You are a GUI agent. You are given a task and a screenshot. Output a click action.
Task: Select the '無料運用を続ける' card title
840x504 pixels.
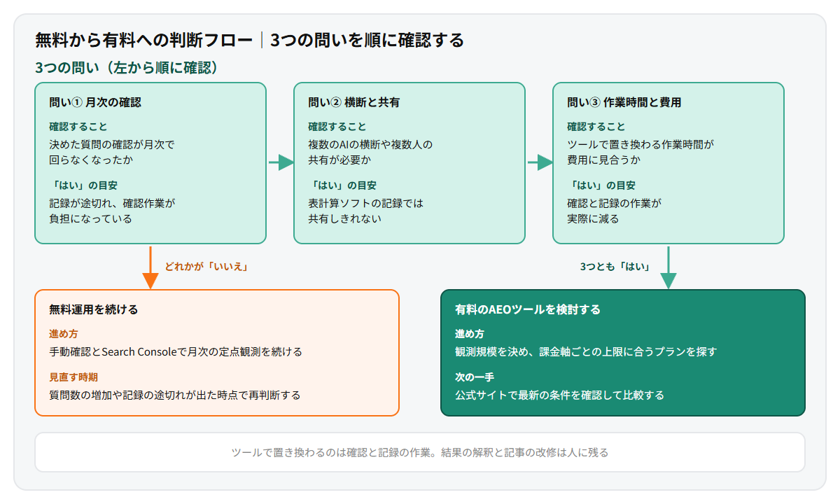click(94, 309)
